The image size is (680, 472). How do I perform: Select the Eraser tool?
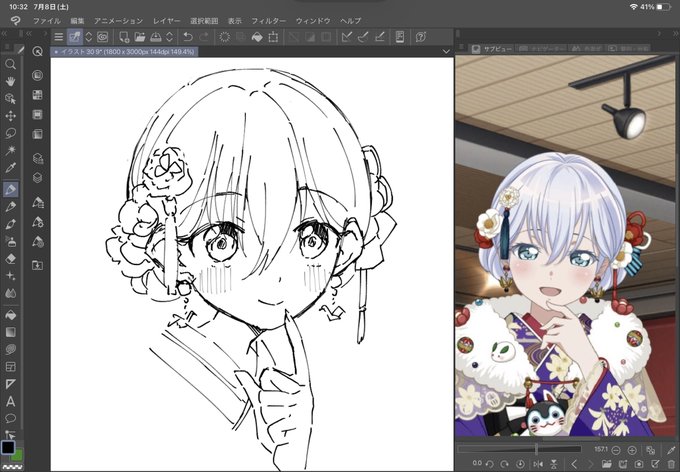(10, 259)
